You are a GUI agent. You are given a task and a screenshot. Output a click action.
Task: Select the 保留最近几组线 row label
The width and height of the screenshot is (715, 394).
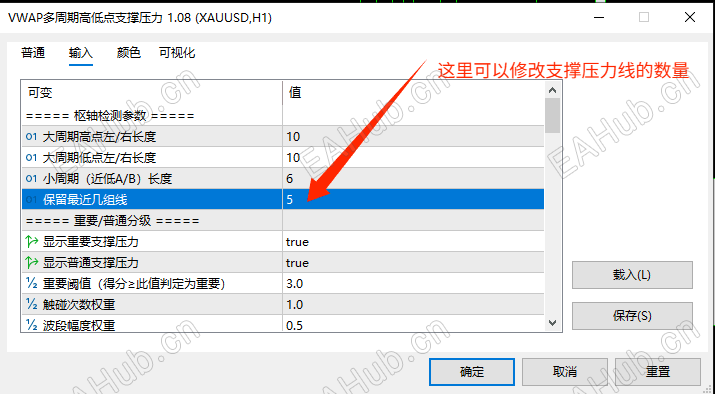tap(85, 199)
